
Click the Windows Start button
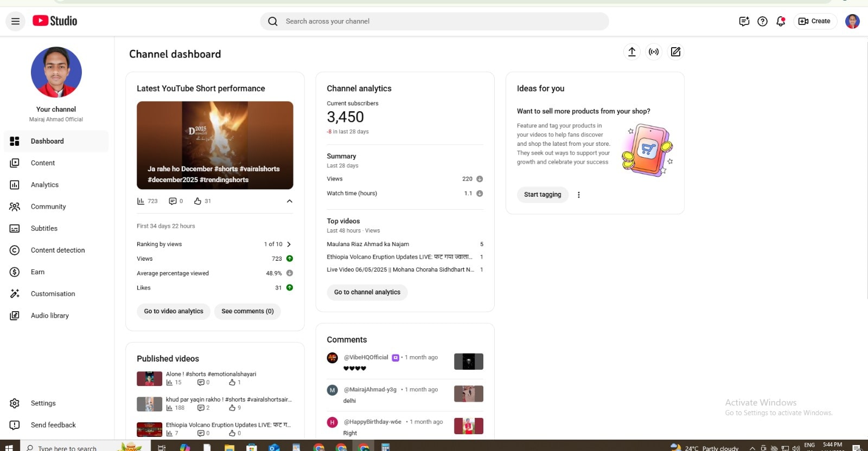(9, 447)
